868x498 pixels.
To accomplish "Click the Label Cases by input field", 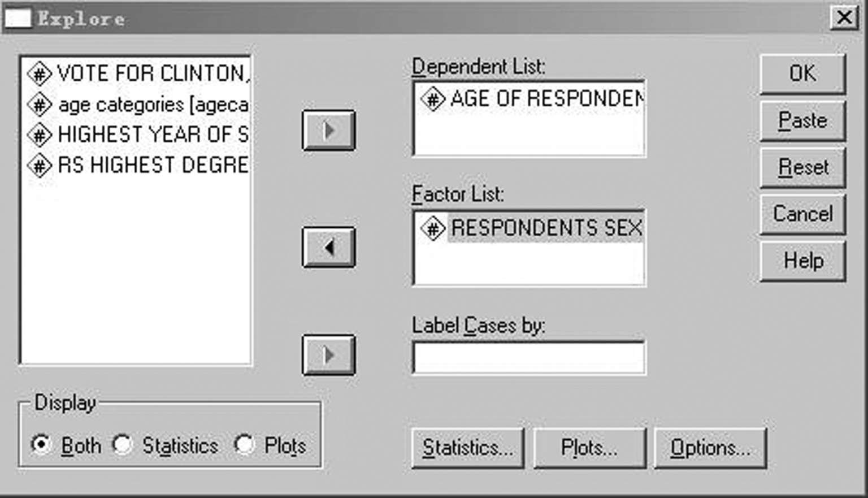I will tap(528, 357).
